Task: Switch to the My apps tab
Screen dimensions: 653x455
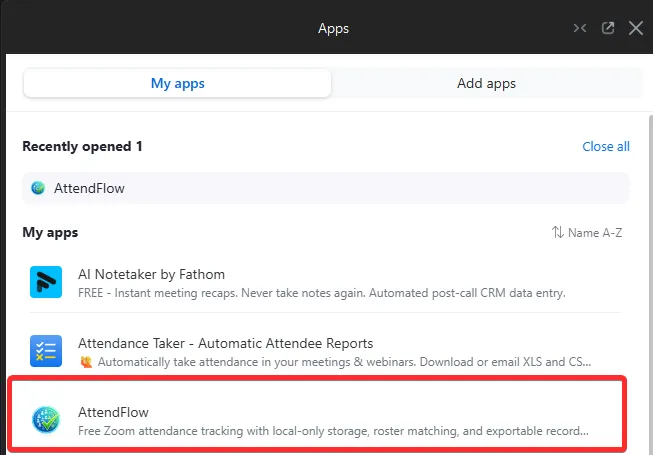Action: (x=177, y=83)
